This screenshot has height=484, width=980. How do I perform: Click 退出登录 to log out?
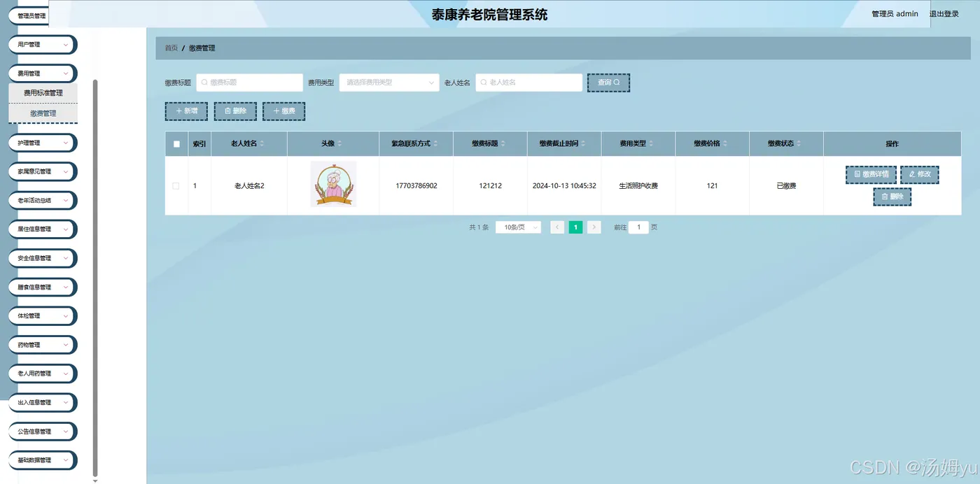(x=944, y=14)
